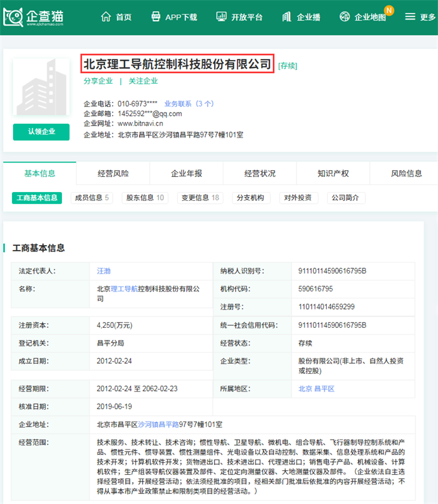The width and height of the screenshot is (438, 504).
Task: Switch to the 知识产权 tab
Action: (333, 174)
